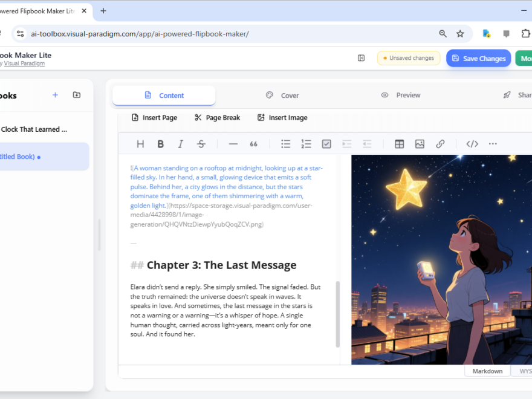Toggle italic formatting
This screenshot has height=399, width=532.
click(x=181, y=143)
